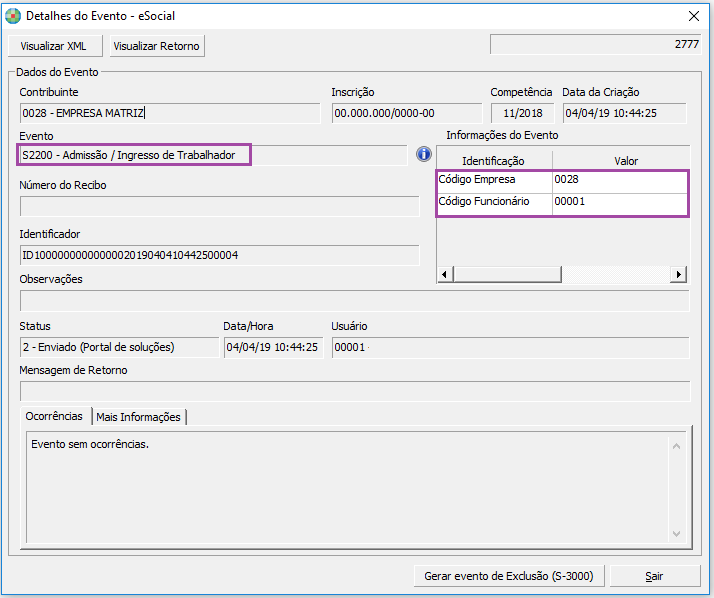Click the Identificador field
Image resolution: width=714 pixels, height=598 pixels.
pos(218,255)
